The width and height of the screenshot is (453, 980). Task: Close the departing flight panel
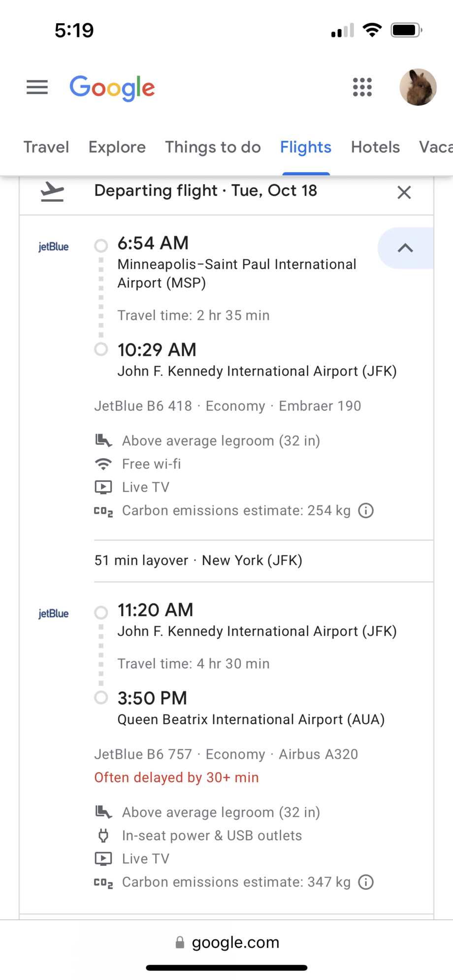point(404,192)
